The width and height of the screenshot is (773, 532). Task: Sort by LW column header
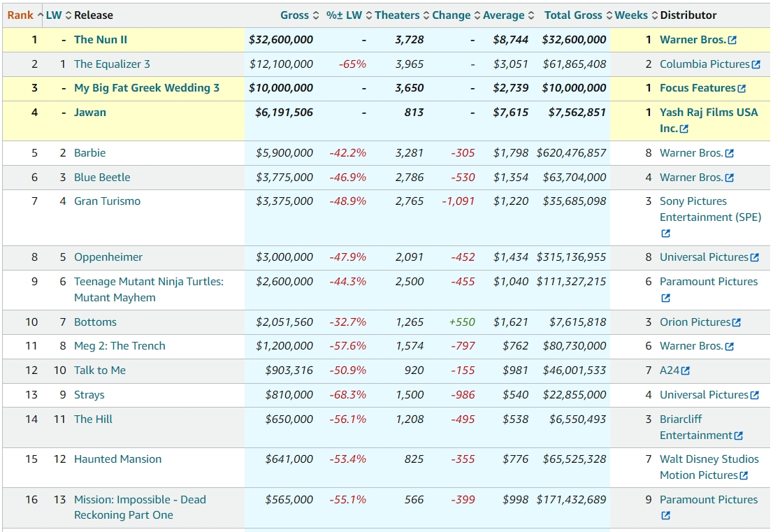point(59,15)
